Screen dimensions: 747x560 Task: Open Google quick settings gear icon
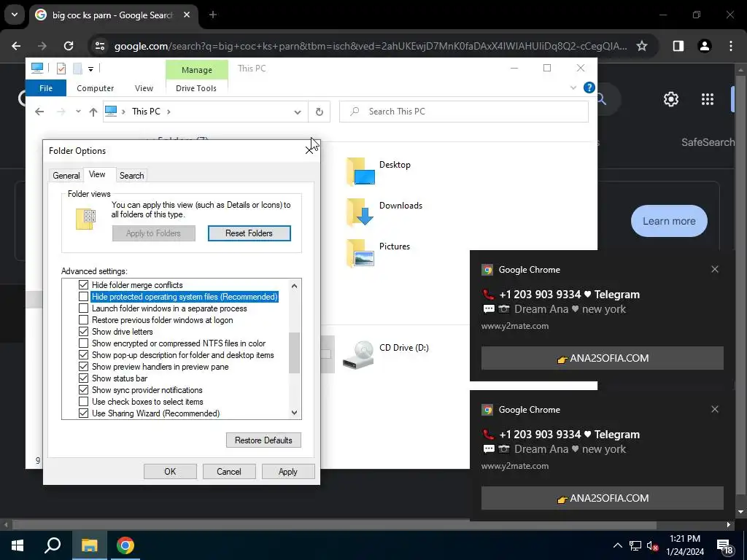pyautogui.click(x=671, y=99)
